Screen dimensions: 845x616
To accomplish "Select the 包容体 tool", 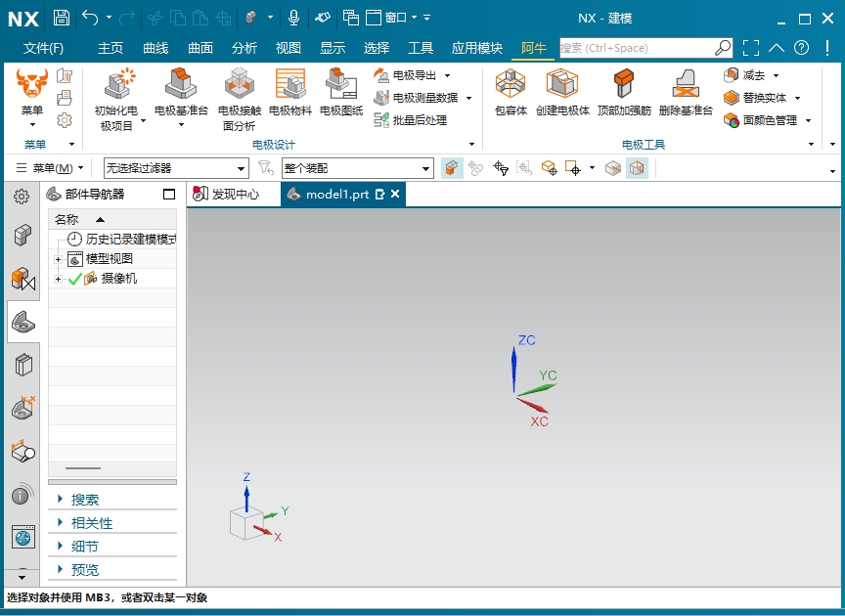I will click(511, 88).
